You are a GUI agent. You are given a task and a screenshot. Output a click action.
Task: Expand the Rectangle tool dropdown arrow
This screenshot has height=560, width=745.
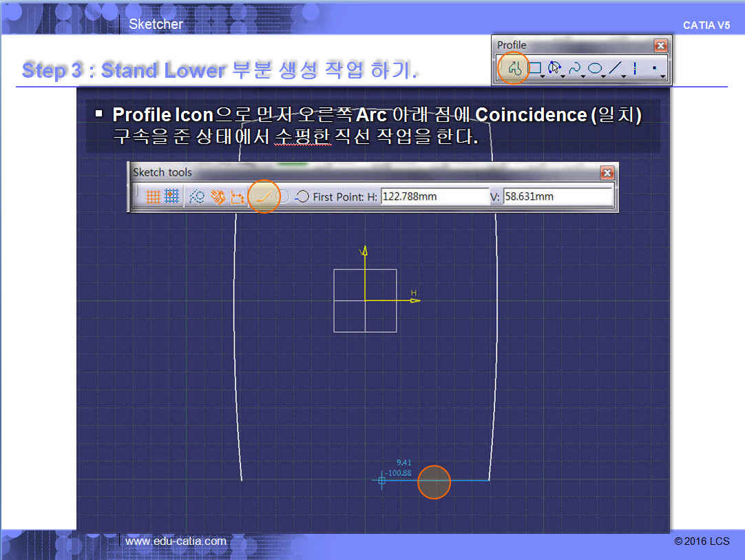(x=543, y=76)
